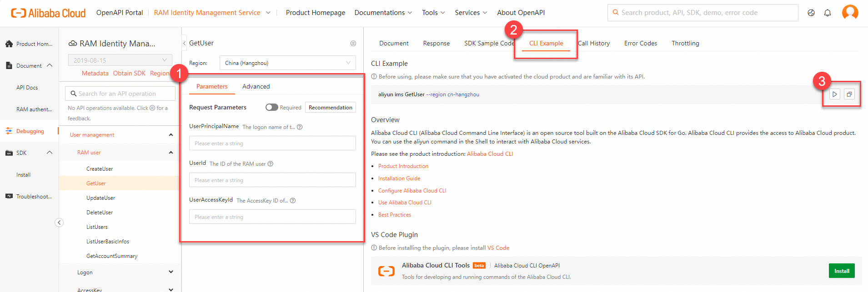Screen dimensions: 868x292
Task: Run the CLI command with play icon
Action: pyautogui.click(x=835, y=94)
